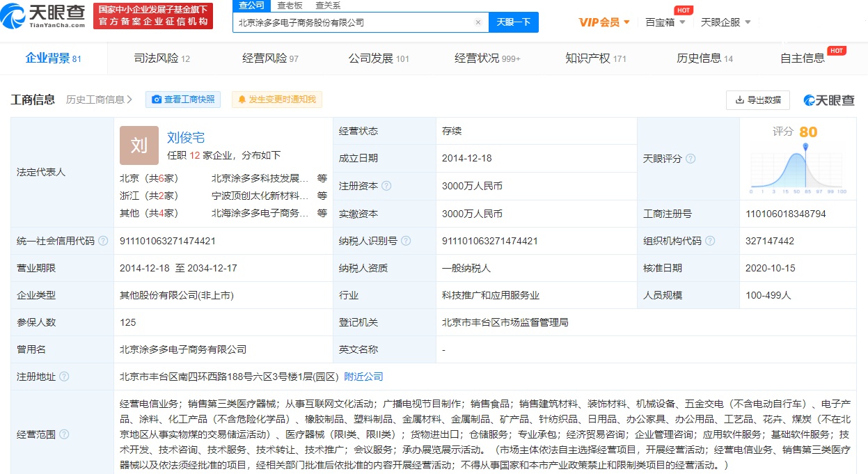
Task: Switch to 查老板 search tab
Action: tap(290, 6)
